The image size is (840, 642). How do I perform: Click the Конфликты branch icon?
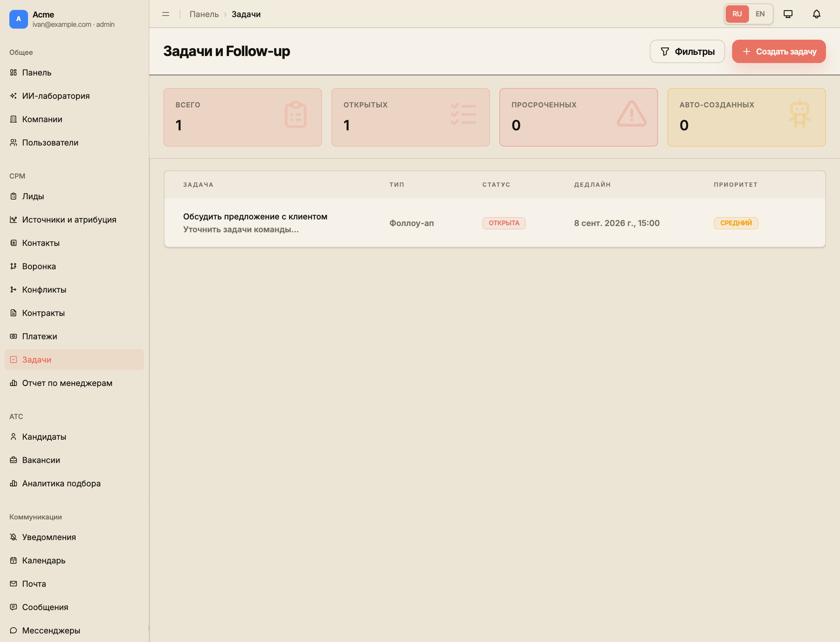(14, 289)
